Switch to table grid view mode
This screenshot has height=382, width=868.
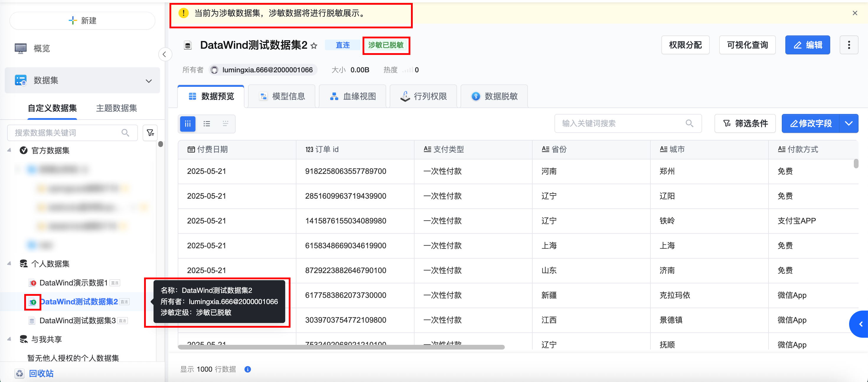point(188,124)
